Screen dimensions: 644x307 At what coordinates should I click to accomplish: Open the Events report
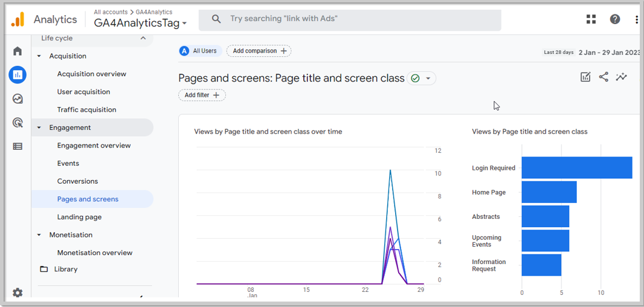pyautogui.click(x=68, y=163)
